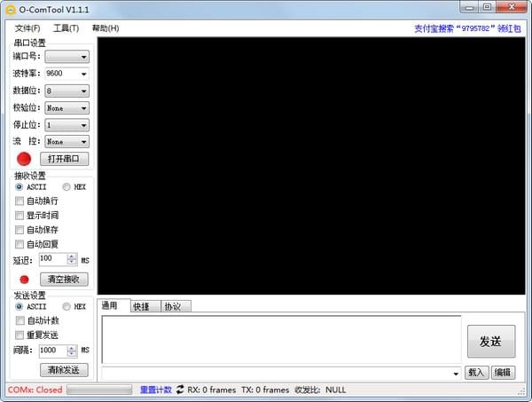Click into the send text input area
The width and height of the screenshot is (532, 402).
(x=282, y=340)
